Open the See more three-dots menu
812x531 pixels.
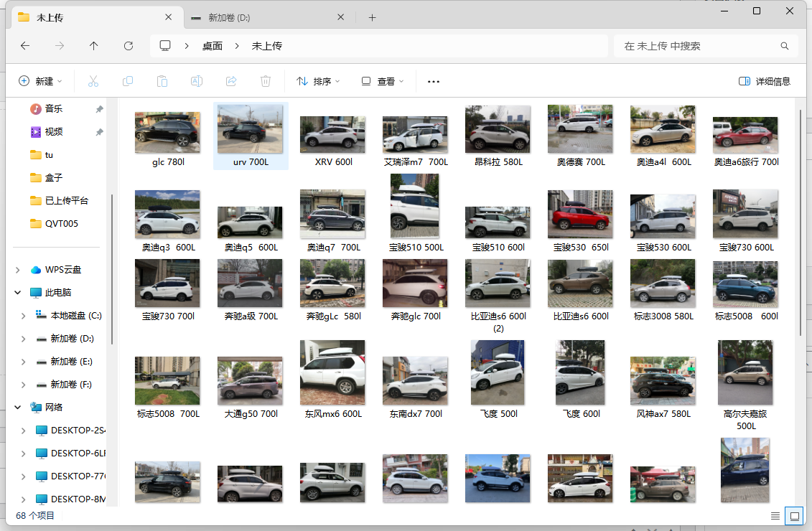[x=433, y=82]
